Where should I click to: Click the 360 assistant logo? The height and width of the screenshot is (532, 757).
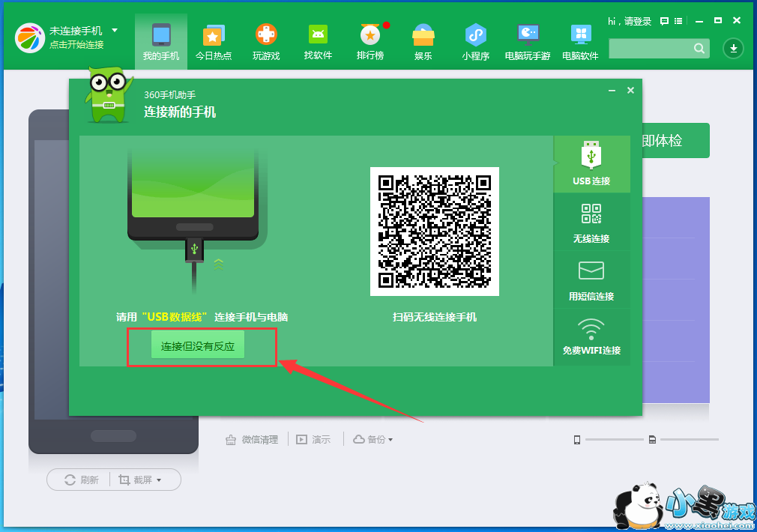point(30,37)
